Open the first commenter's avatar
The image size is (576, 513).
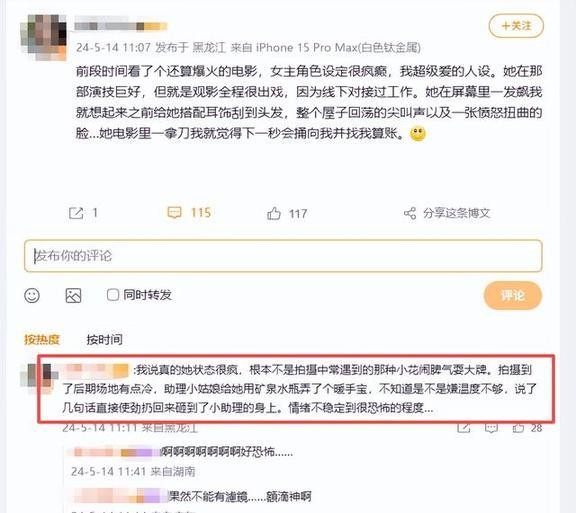[39, 379]
